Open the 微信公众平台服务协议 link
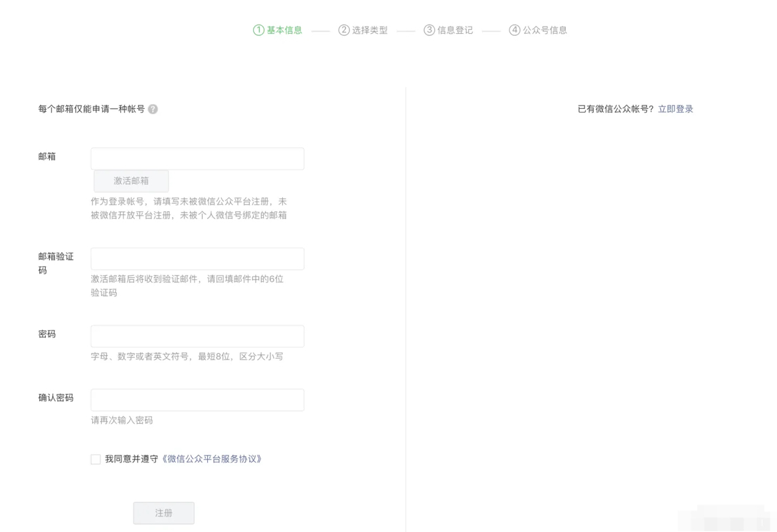Image resolution: width=777 pixels, height=532 pixels. pyautogui.click(x=213, y=459)
